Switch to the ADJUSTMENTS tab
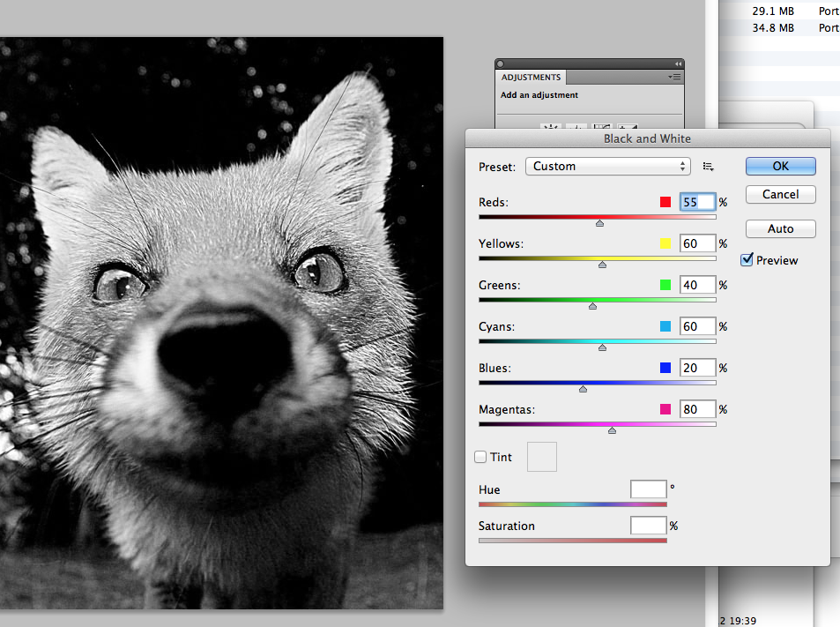Screen dimensions: 840x627 (530, 77)
